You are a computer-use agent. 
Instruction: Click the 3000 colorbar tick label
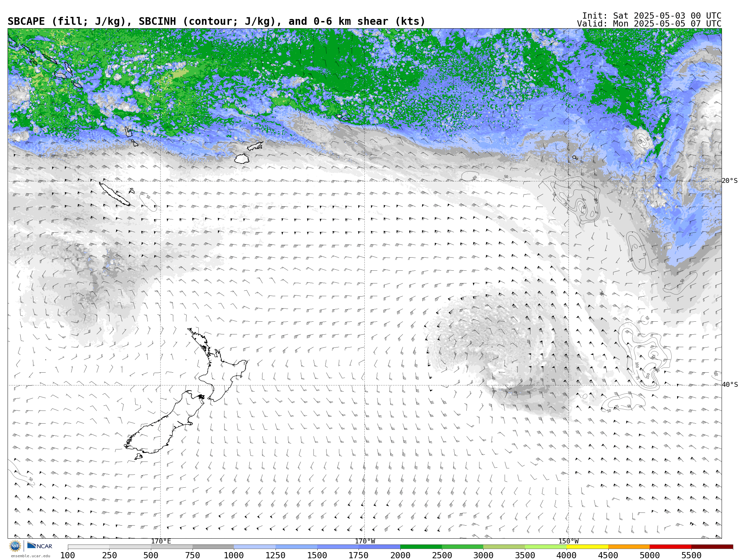[483, 556]
